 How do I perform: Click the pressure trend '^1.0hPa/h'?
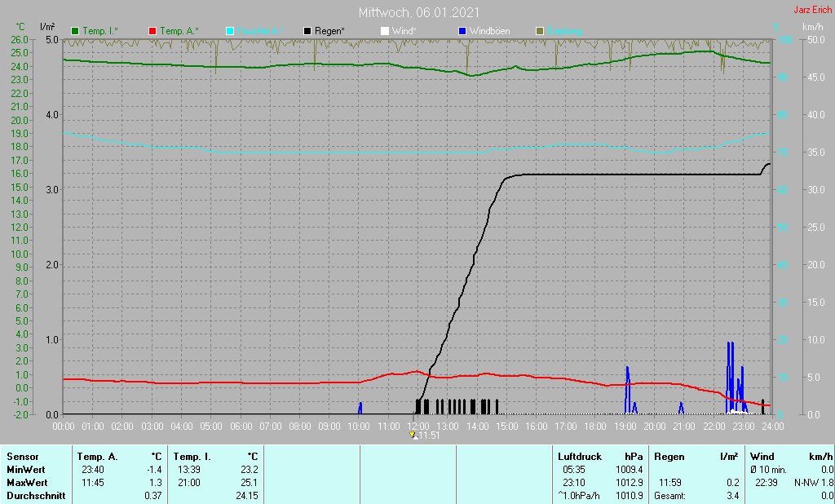click(579, 496)
